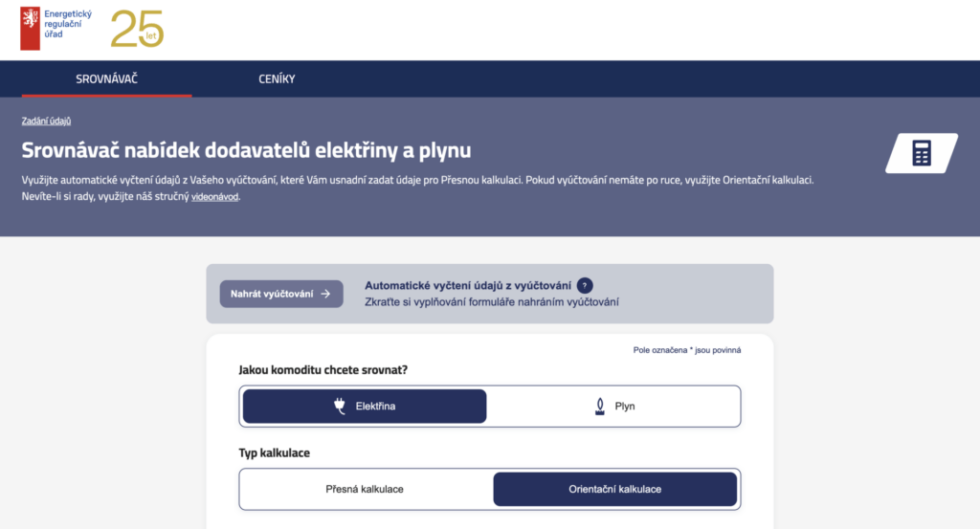Select Orientační kalkulace type

click(614, 489)
